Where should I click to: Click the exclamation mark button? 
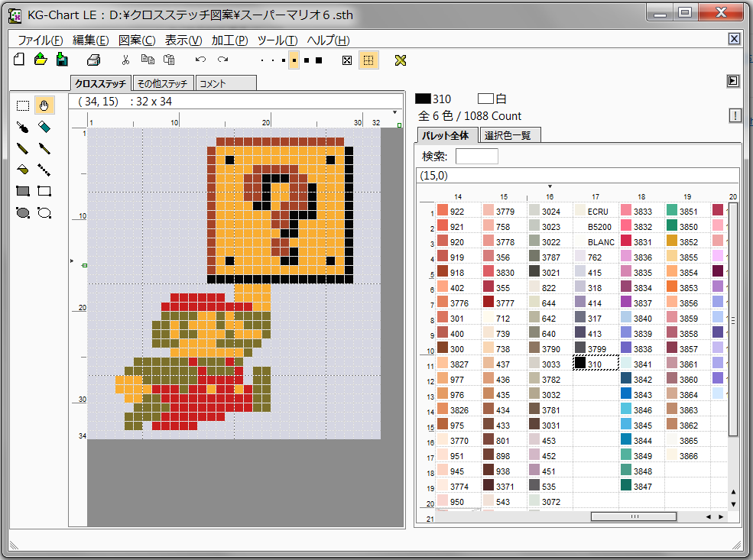pyautogui.click(x=735, y=115)
